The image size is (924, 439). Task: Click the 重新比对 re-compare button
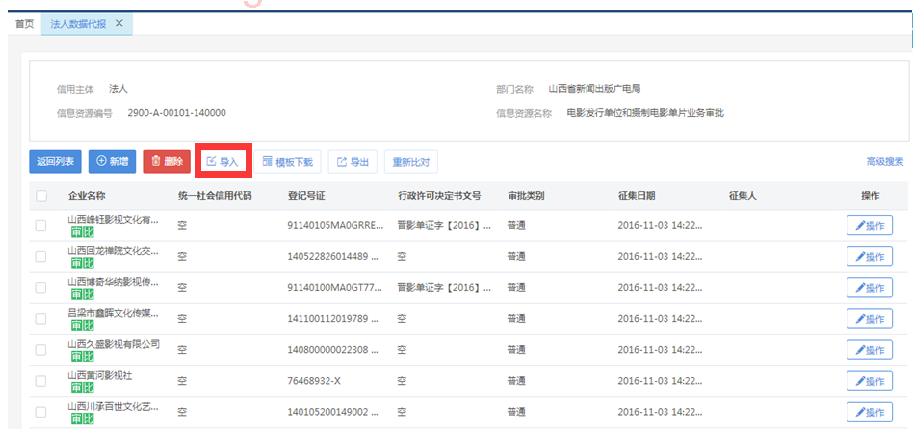coord(411,161)
